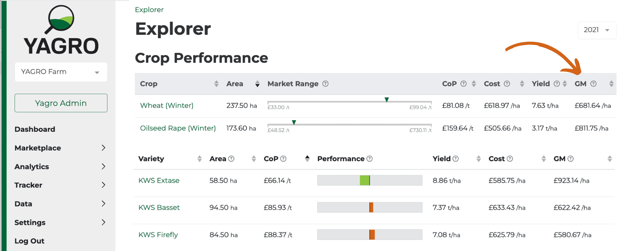The height and width of the screenshot is (251, 644).
Task: Sort crop table by GM
Action: (x=611, y=84)
